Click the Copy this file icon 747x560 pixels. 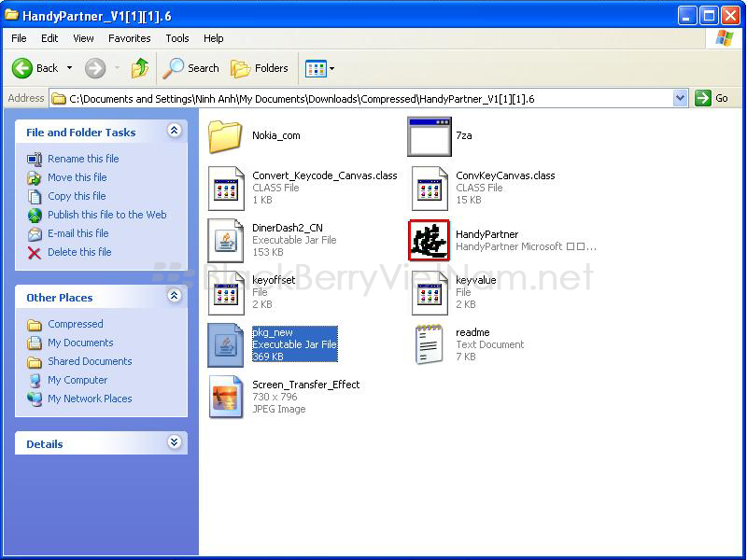pyautogui.click(x=35, y=196)
